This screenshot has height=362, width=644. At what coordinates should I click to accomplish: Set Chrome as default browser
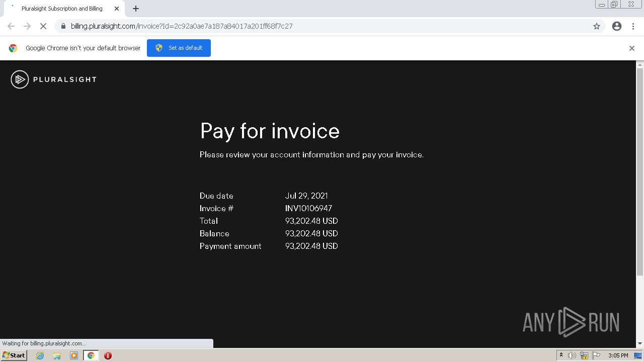[x=179, y=48]
